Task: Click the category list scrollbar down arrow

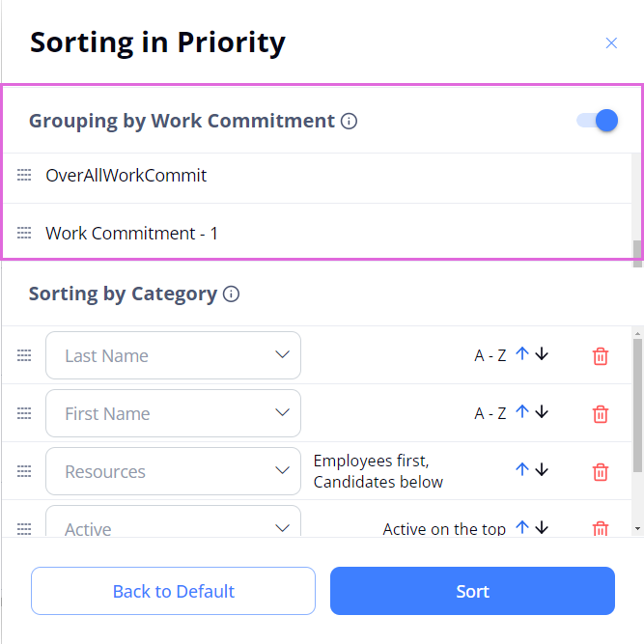Action: point(637,529)
